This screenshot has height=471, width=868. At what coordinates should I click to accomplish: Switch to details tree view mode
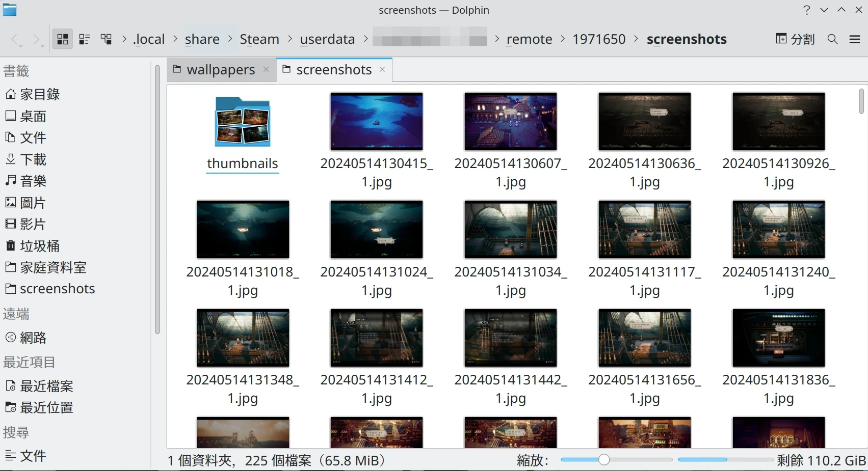[107, 39]
